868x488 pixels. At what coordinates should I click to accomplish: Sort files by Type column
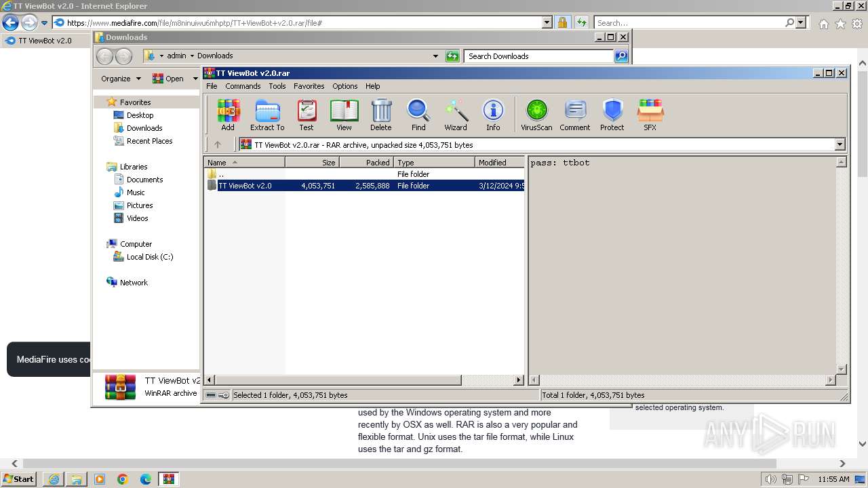[x=434, y=163]
